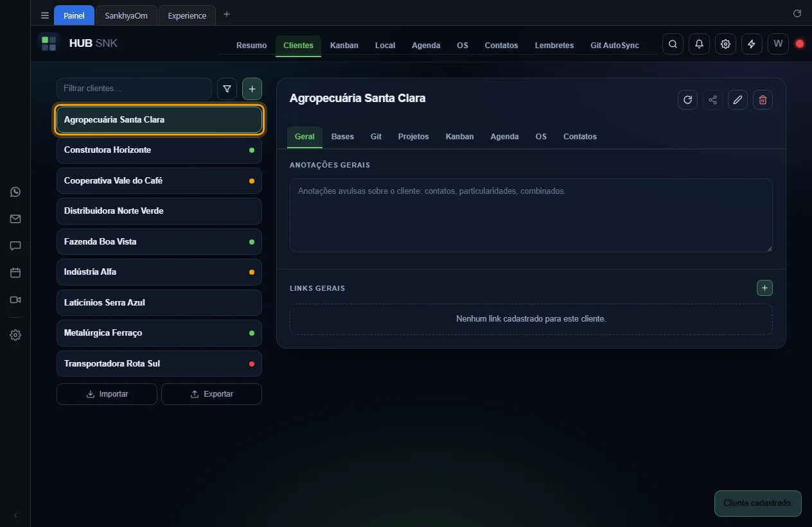812x527 pixels.
Task: Click the HUB SNK logo icon
Action: tap(49, 44)
